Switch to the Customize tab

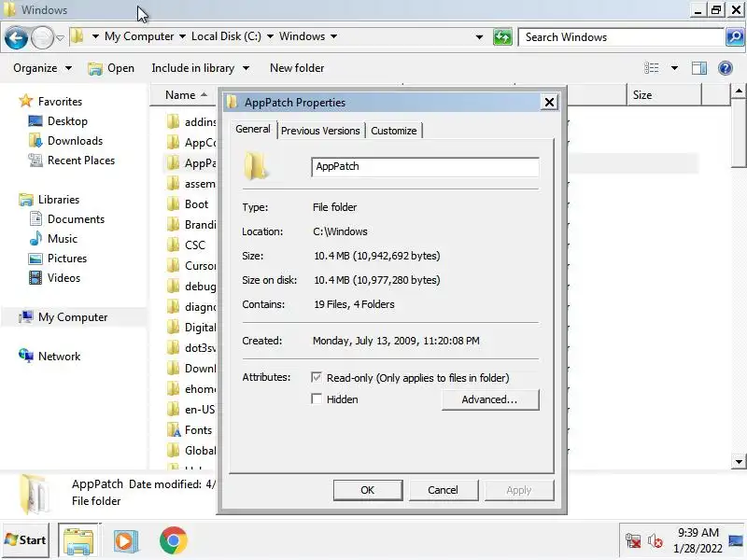pos(393,131)
